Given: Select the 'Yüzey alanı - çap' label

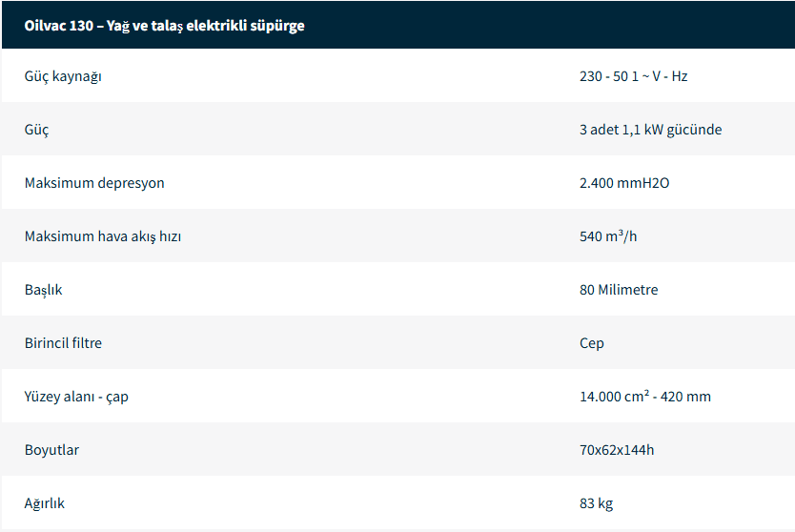Looking at the screenshot, I should (76, 397).
